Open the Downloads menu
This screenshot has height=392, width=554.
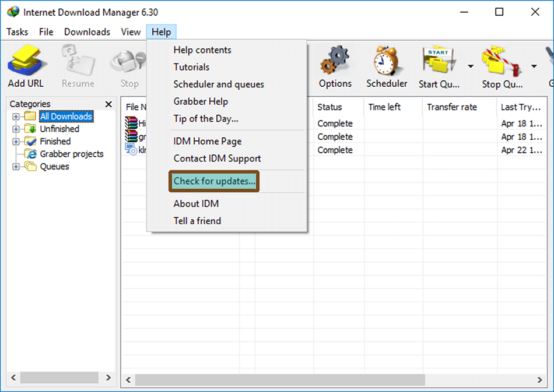86,32
